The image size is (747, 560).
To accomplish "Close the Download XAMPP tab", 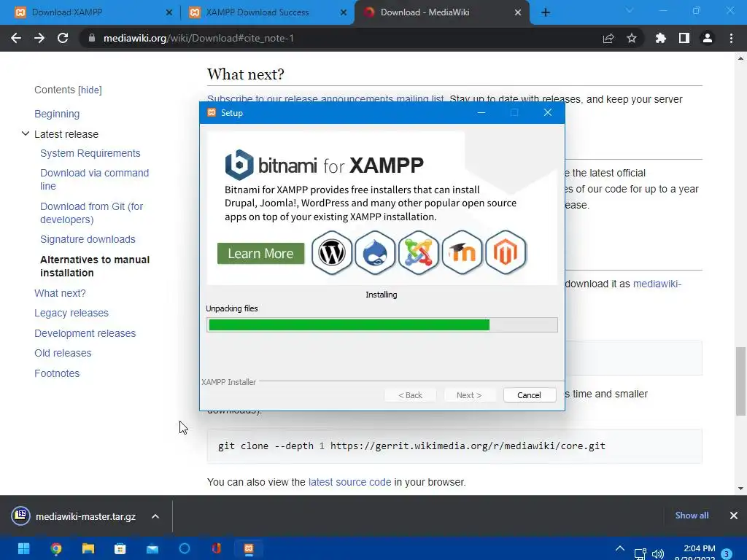I will tap(169, 12).
